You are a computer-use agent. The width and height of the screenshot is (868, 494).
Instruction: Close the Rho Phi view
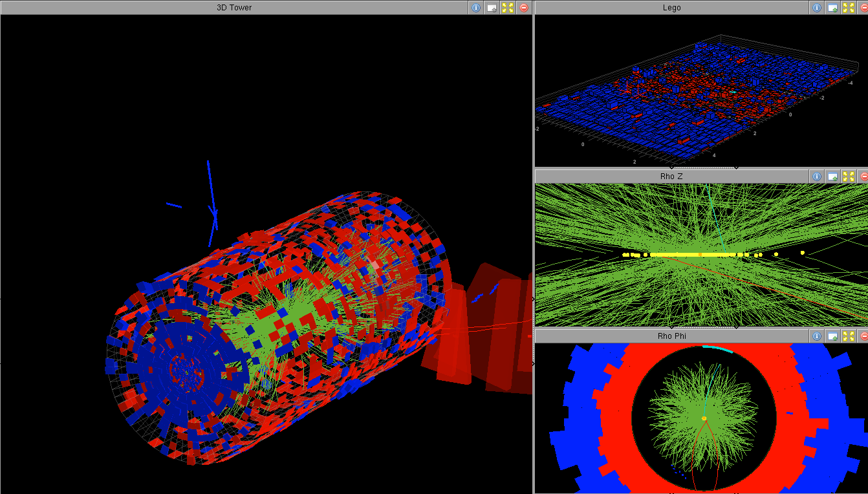pyautogui.click(x=863, y=336)
